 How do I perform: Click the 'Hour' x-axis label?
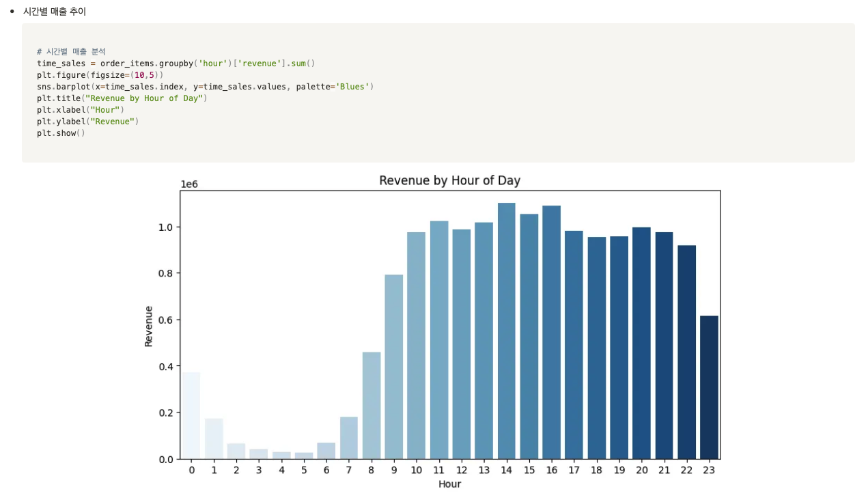tap(449, 484)
